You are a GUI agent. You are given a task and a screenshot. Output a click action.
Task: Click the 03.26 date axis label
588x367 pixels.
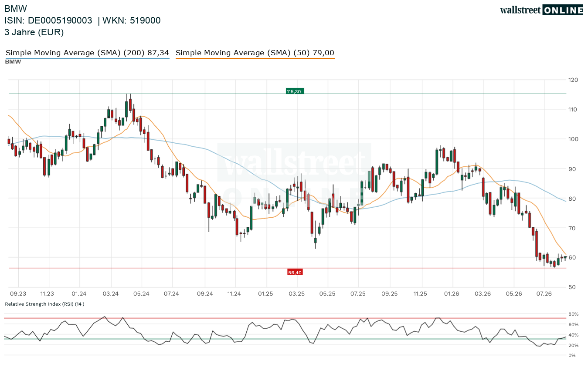(482, 294)
